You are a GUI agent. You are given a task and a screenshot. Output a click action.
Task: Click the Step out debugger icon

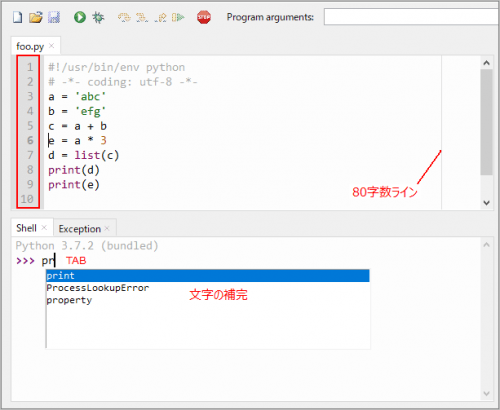pos(160,17)
